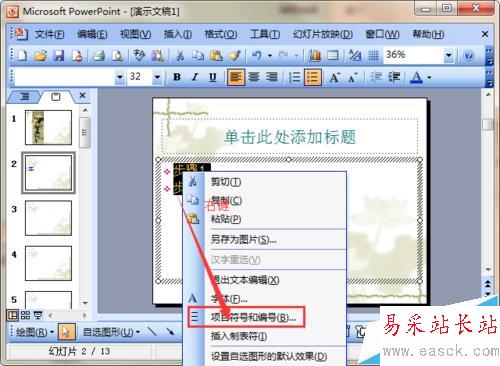500x366 pixels.
Task: Select the draw line tool
Action: (152, 331)
